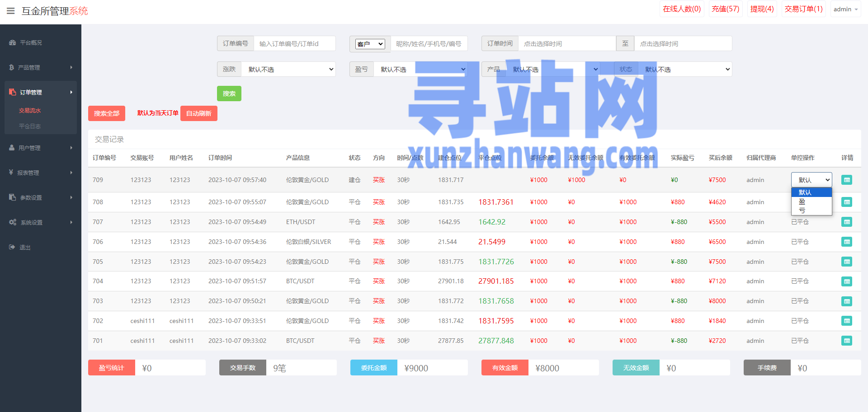Viewport: 868px width, 412px height.
Task: Click the 充值(57) notification button
Action: [725, 9]
